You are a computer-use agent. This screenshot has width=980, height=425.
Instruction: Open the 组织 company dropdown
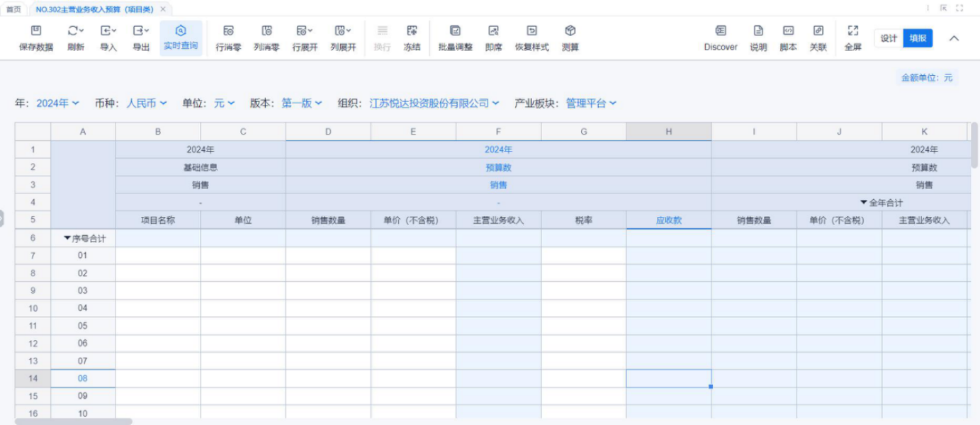pos(434,103)
